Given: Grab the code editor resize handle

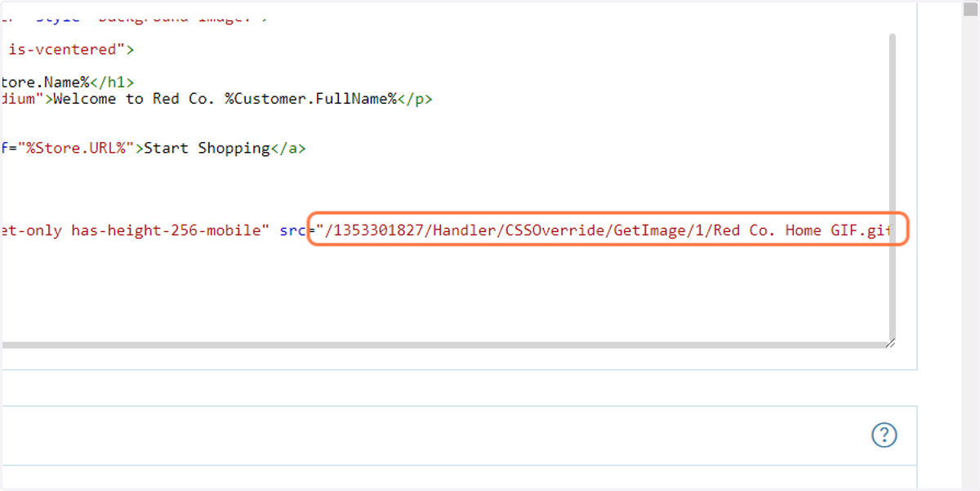Looking at the screenshot, I should (x=890, y=344).
